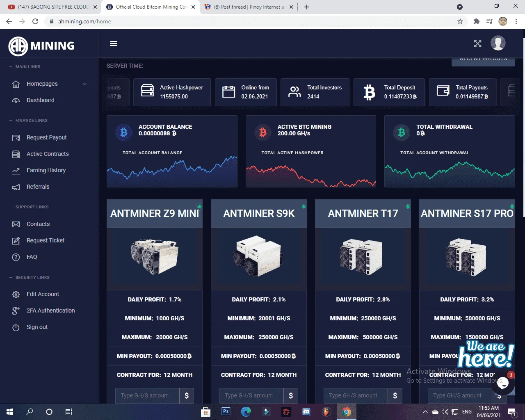Click the Antminer Z9 Mini miner image
The width and height of the screenshot is (525, 420).
[155, 256]
